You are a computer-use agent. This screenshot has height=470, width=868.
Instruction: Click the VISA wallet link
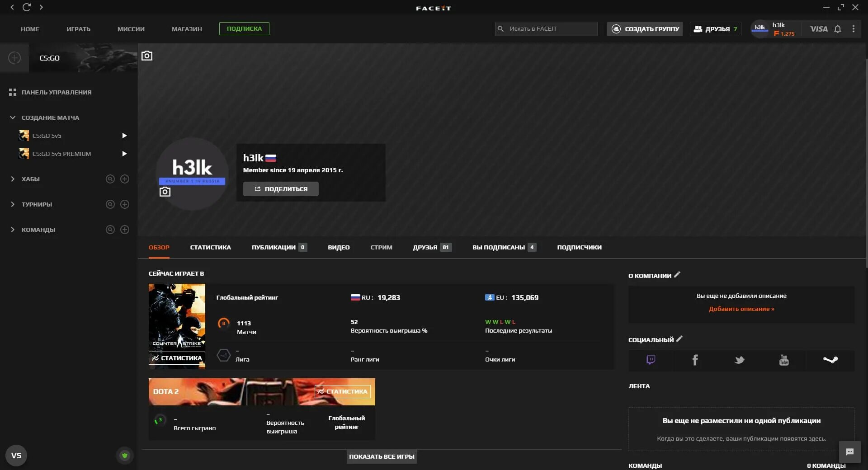pos(819,29)
